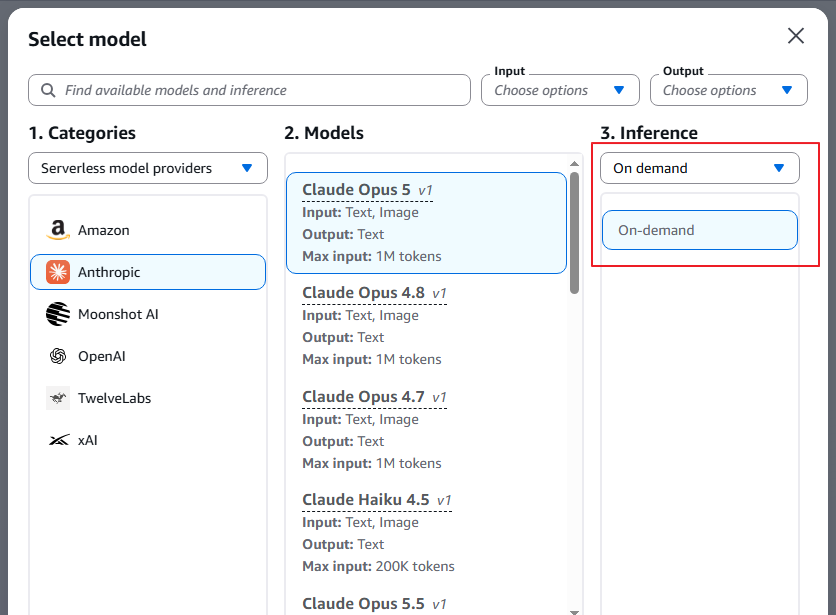Screen dimensions: 836x615
Task: Click the search magnifier icon
Action: pyautogui.click(x=48, y=90)
